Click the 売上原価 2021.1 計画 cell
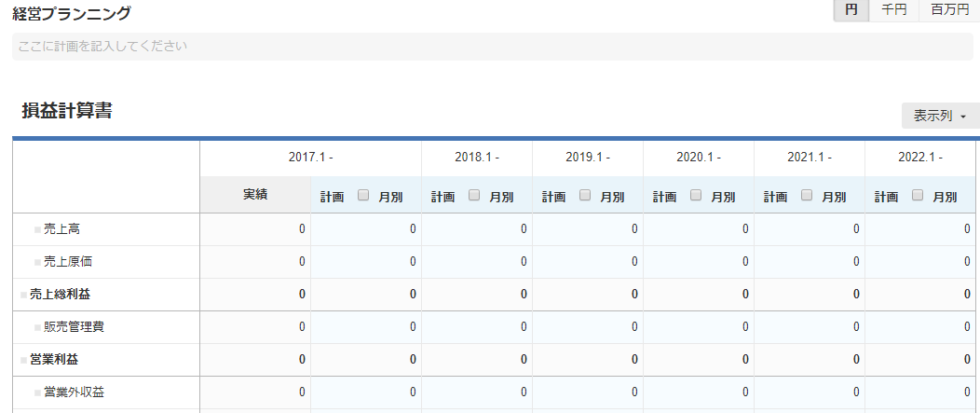Viewport: 980px width, 413px height. (x=810, y=262)
